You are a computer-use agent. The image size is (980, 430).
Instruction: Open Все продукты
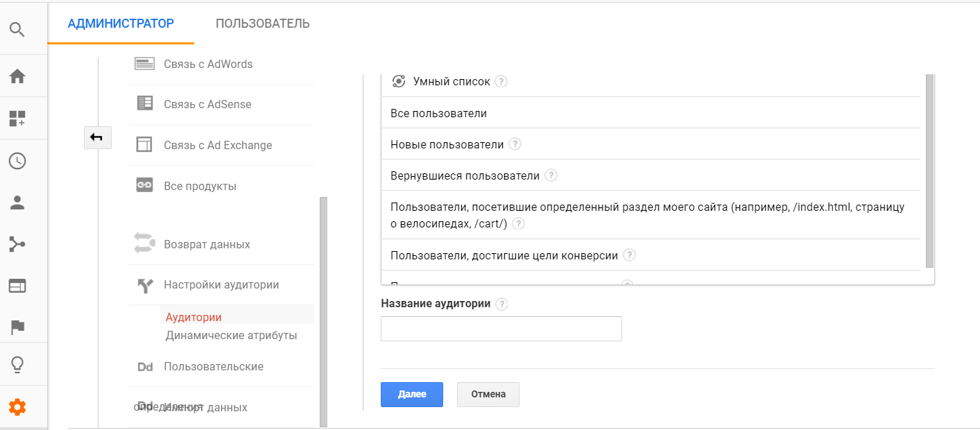tap(200, 186)
